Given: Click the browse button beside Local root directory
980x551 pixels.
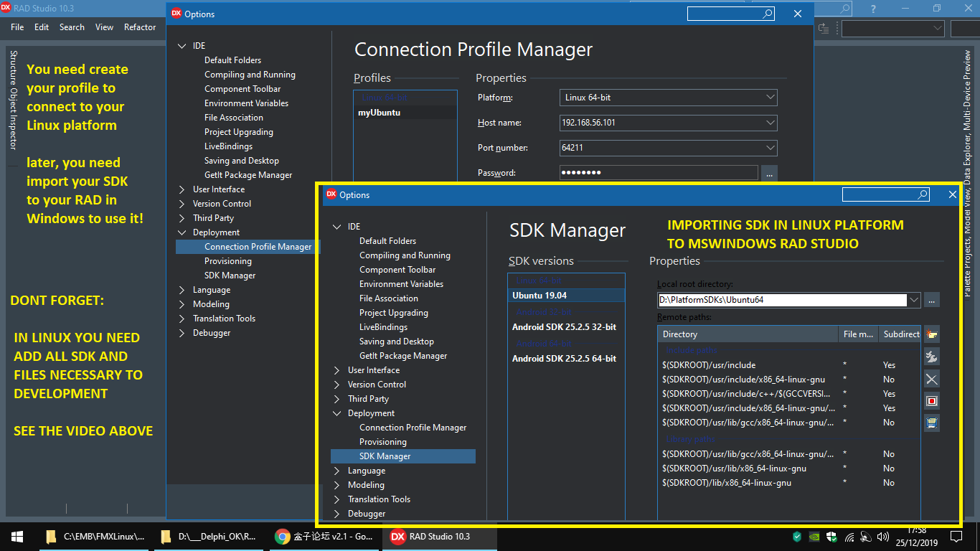Looking at the screenshot, I should point(931,300).
